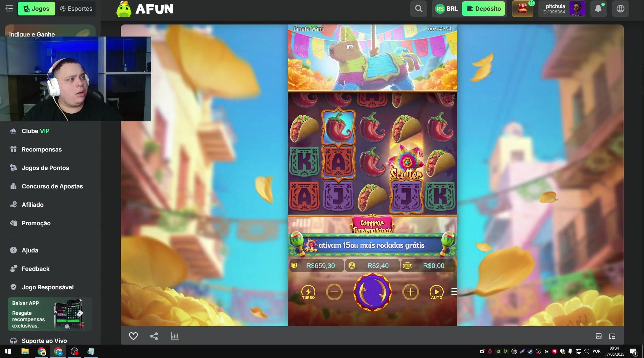The height and width of the screenshot is (358, 644).
Task: Open the microphone tray icon
Action: pos(571,351)
